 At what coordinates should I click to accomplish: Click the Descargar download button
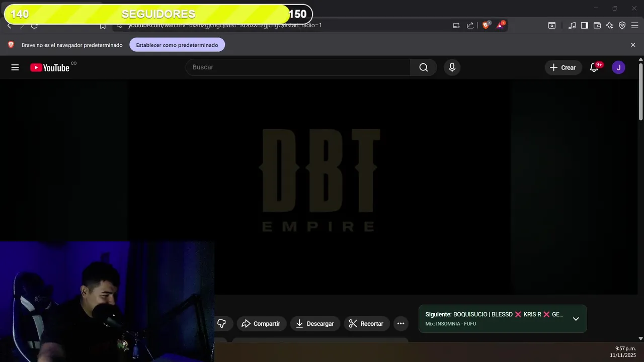315,324
